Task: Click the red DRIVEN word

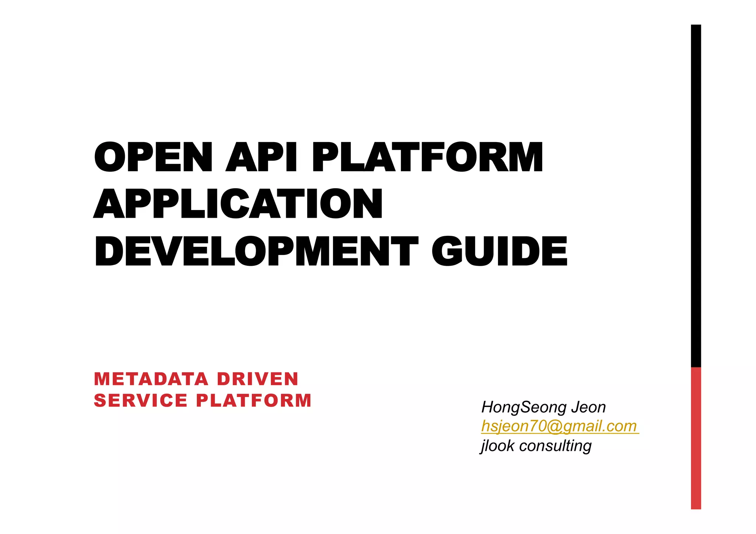Action: coord(257,379)
